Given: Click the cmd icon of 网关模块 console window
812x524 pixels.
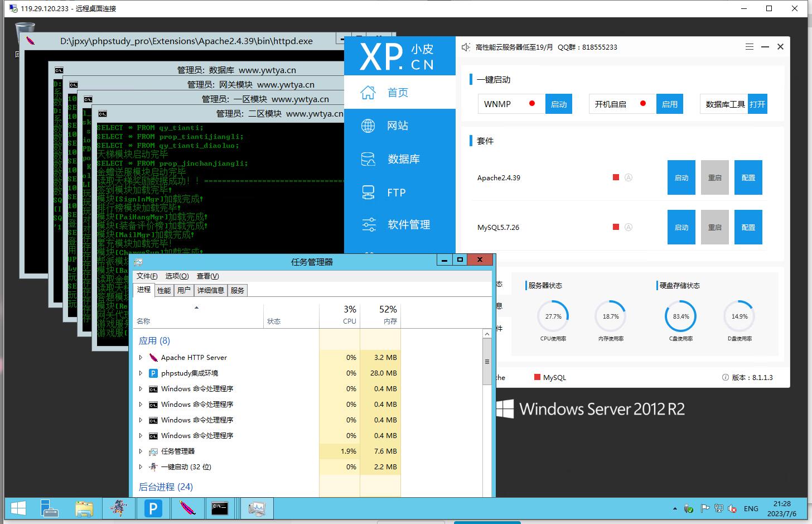Looking at the screenshot, I should click(x=74, y=85).
